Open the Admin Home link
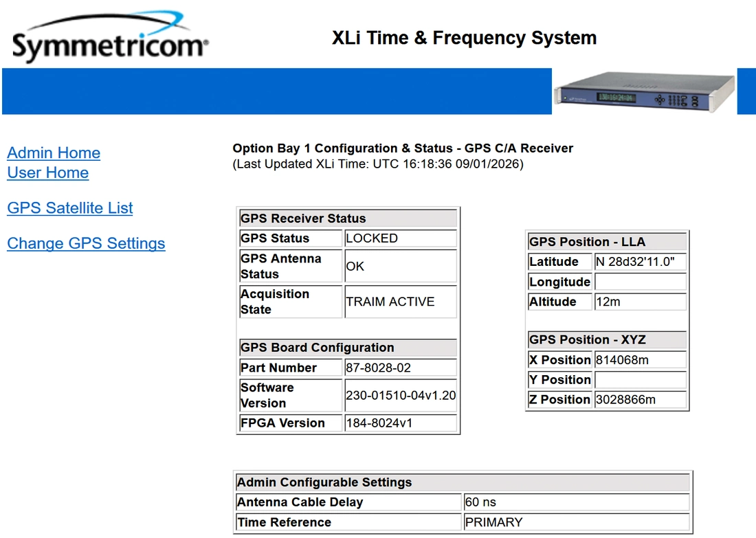Viewport: 756px width, 538px height. (54, 153)
